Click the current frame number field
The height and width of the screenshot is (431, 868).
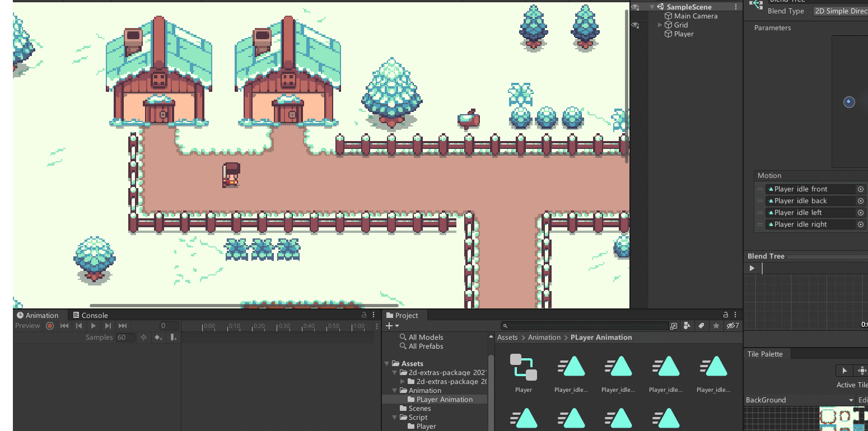click(169, 326)
